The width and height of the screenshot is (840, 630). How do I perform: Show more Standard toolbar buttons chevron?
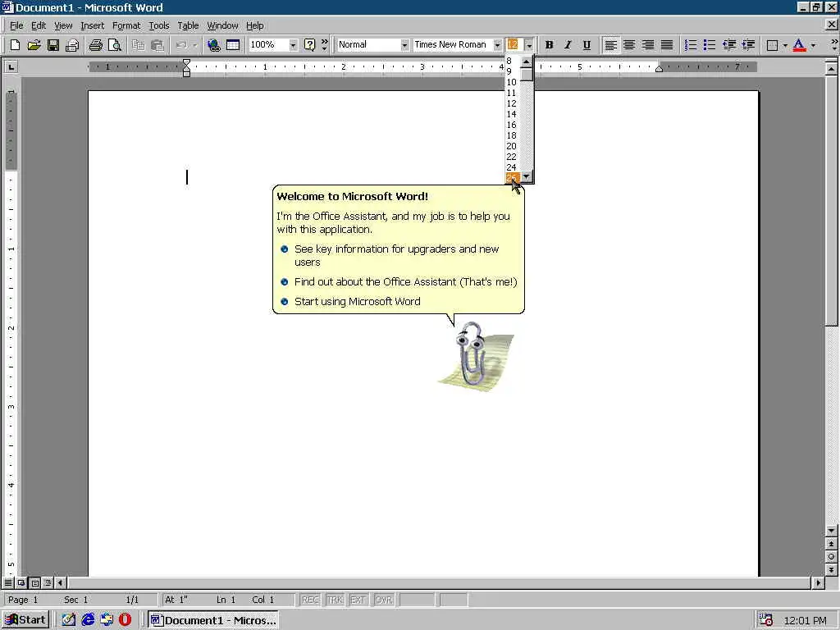(325, 45)
